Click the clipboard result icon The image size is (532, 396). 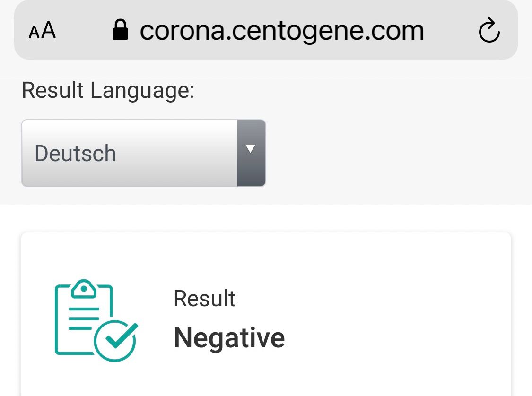pos(96,320)
